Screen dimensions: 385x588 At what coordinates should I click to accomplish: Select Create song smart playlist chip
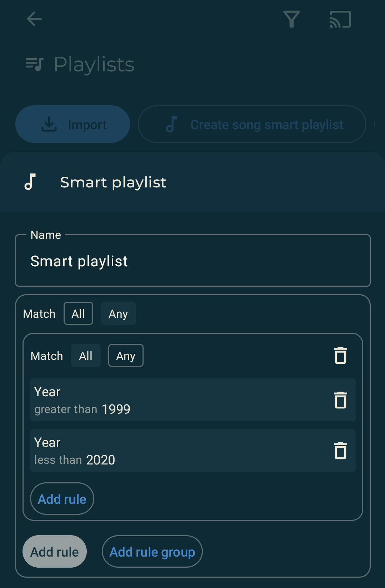tap(252, 124)
